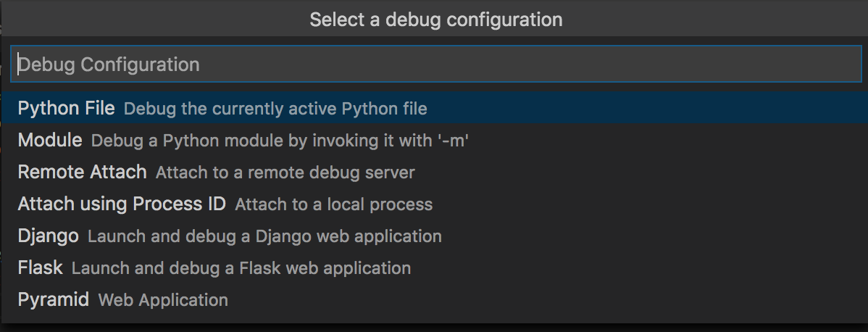Pick the Pyramid configuration

(54, 299)
